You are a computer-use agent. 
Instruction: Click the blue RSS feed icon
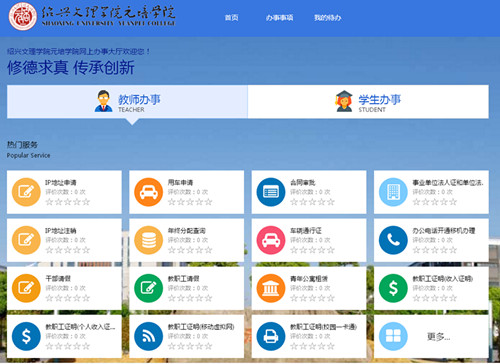coord(148,336)
